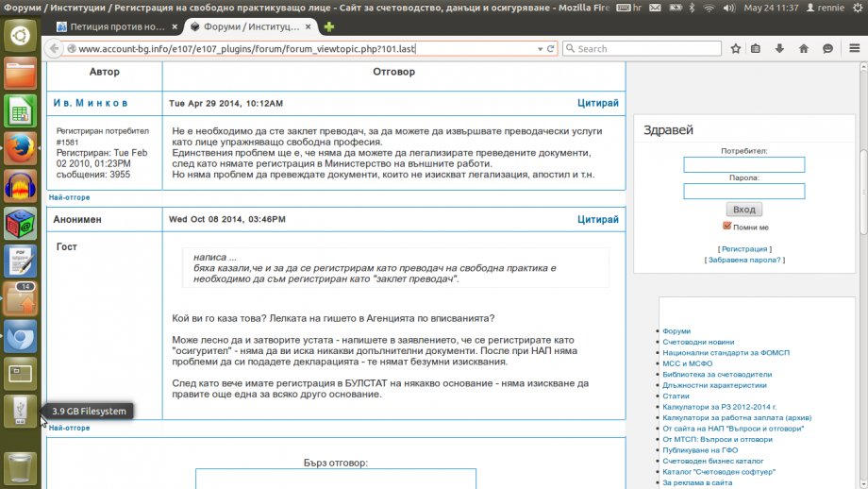The width and height of the screenshot is (868, 489).
Task: Click the Firefox Search box
Action: (x=643, y=49)
